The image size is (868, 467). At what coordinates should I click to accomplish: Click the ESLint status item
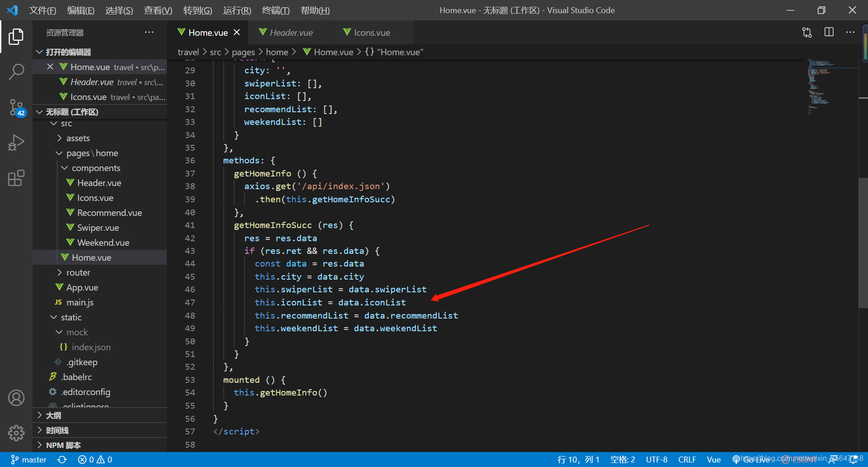tap(799, 460)
